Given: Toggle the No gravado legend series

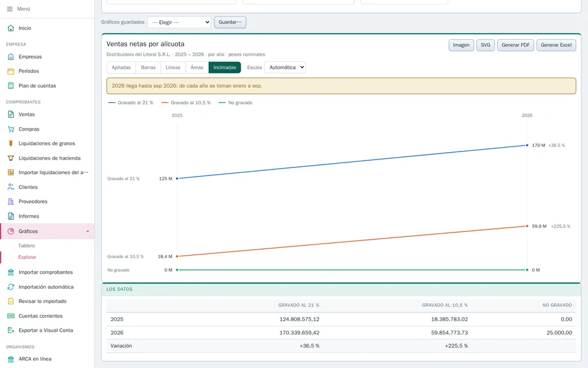Looking at the screenshot, I should 235,102.
